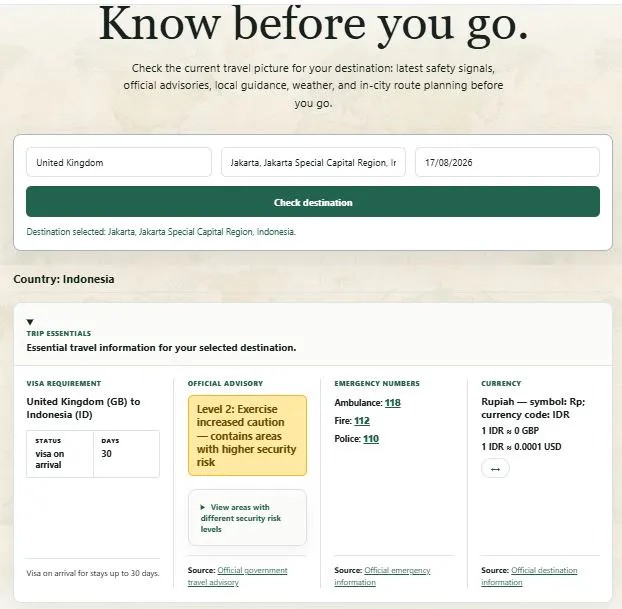The image size is (622, 609).
Task: Call ambulance number 118 link
Action: coord(393,403)
